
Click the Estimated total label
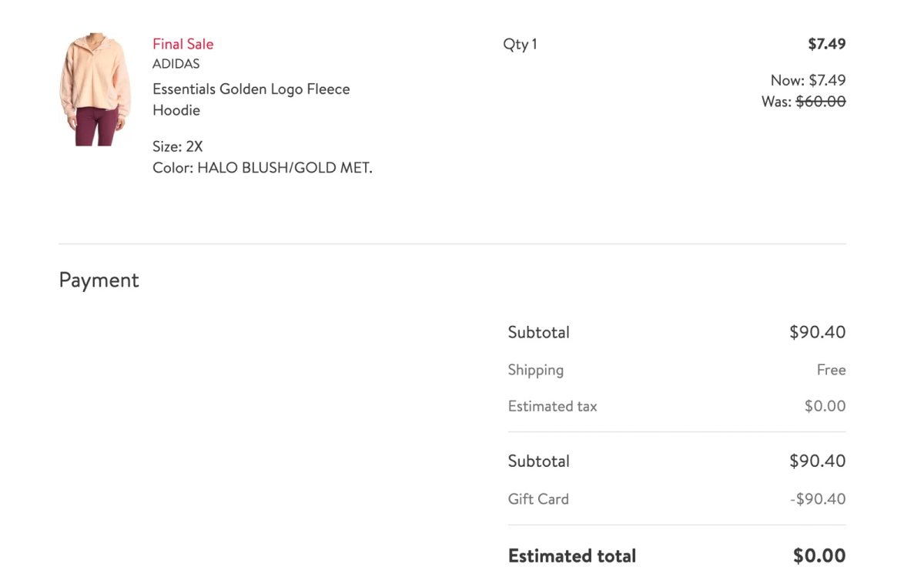click(571, 555)
